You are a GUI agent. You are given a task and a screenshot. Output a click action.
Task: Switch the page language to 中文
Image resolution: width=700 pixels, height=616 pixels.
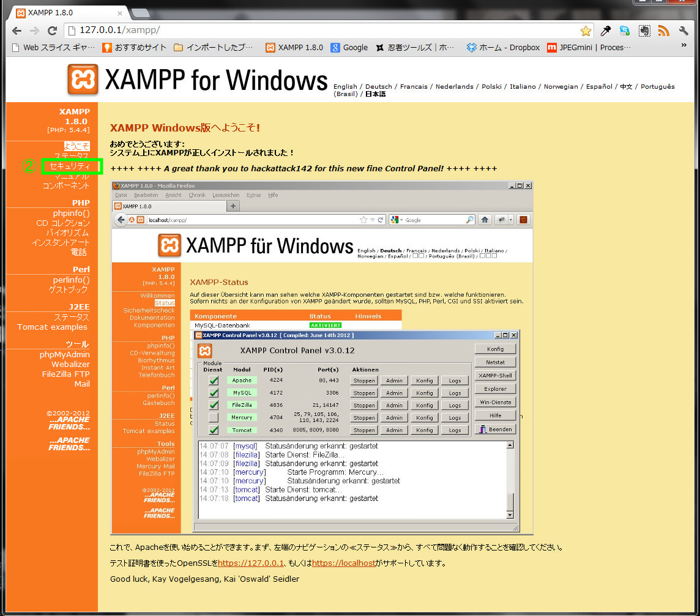click(x=626, y=87)
